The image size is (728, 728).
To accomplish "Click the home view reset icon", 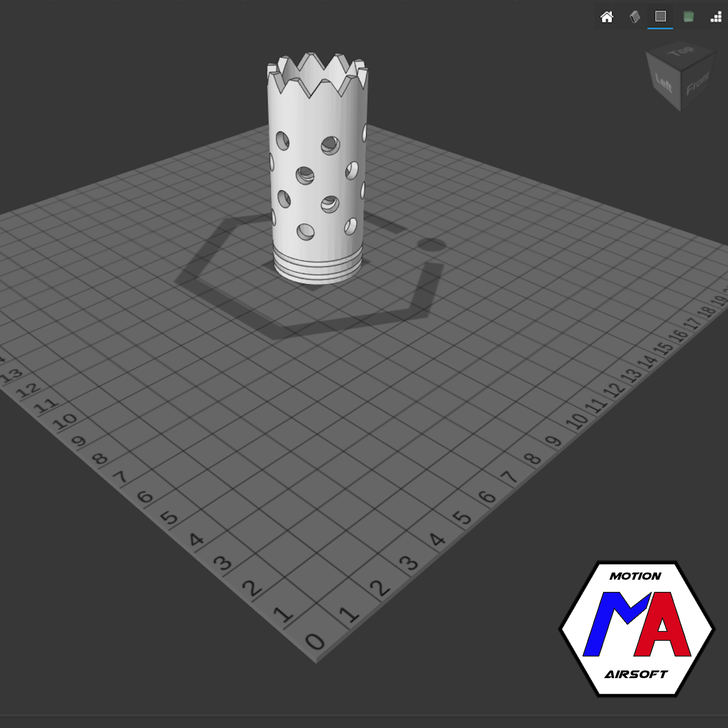I will (x=607, y=17).
